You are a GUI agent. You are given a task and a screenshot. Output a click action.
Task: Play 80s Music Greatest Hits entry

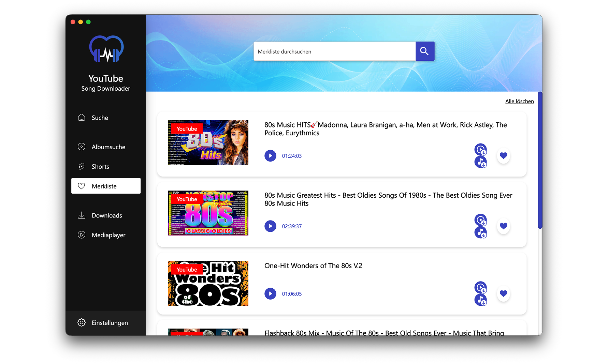click(x=270, y=226)
